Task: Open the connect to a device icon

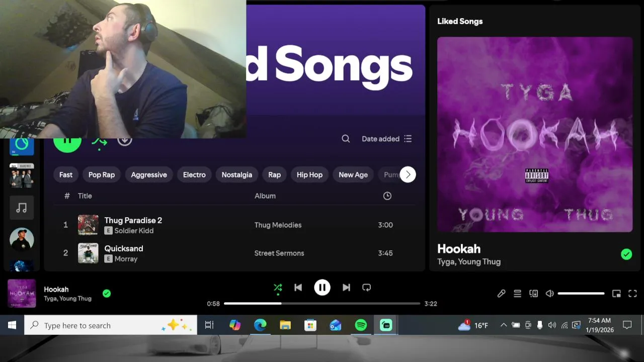Action: point(533,294)
